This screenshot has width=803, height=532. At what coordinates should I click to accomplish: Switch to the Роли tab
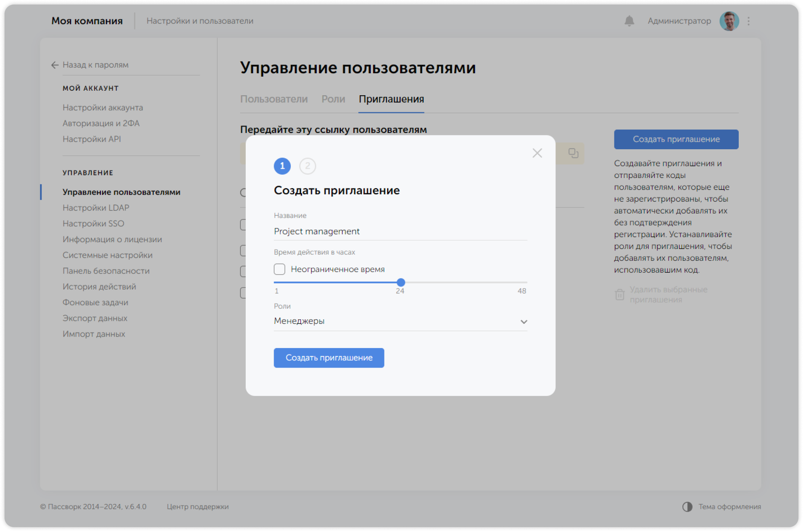coord(333,99)
